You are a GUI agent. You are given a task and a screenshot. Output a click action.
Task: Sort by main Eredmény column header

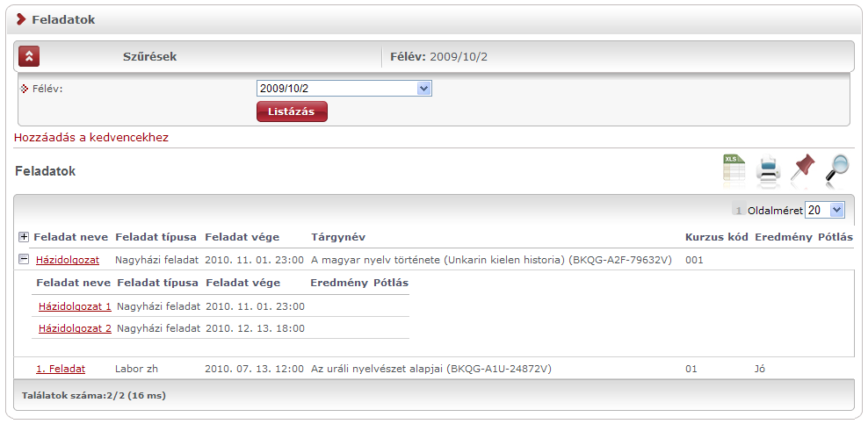tap(784, 237)
